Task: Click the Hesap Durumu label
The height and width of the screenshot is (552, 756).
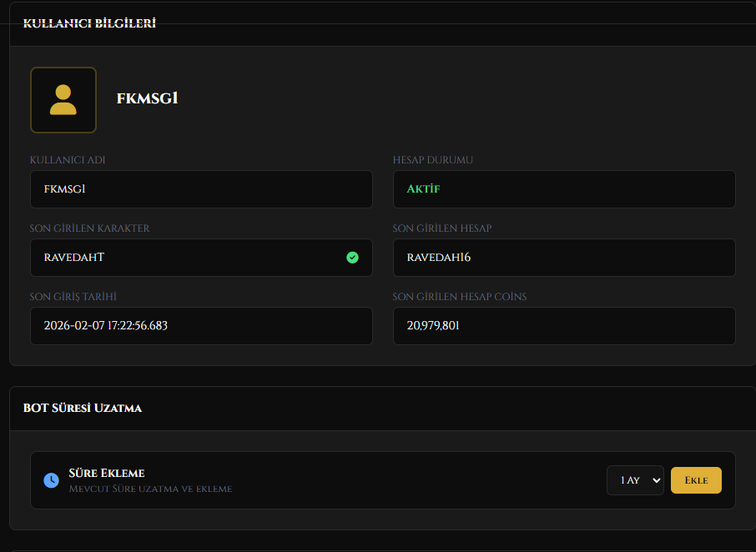Action: [x=432, y=160]
